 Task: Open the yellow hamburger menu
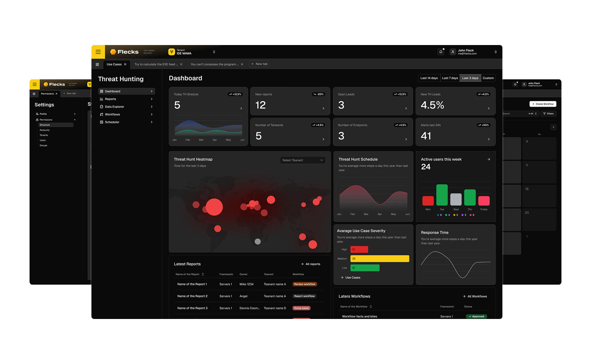[x=98, y=52]
